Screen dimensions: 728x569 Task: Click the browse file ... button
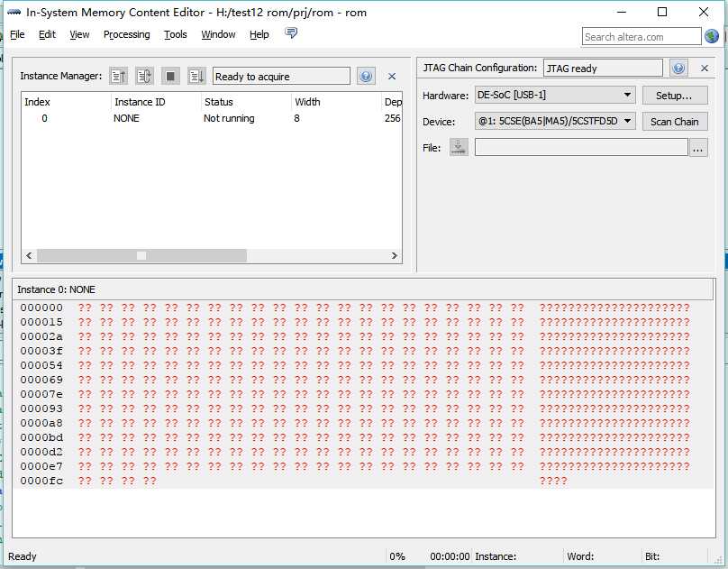tap(698, 148)
